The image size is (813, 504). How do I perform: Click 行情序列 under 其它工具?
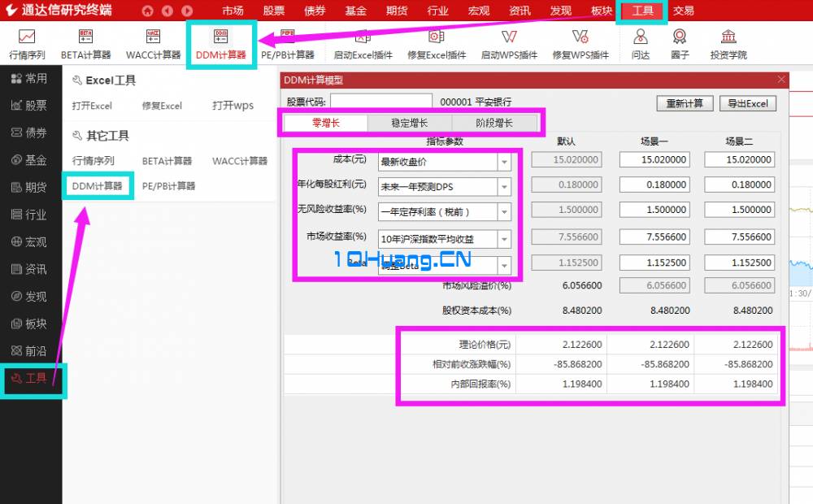[93, 161]
